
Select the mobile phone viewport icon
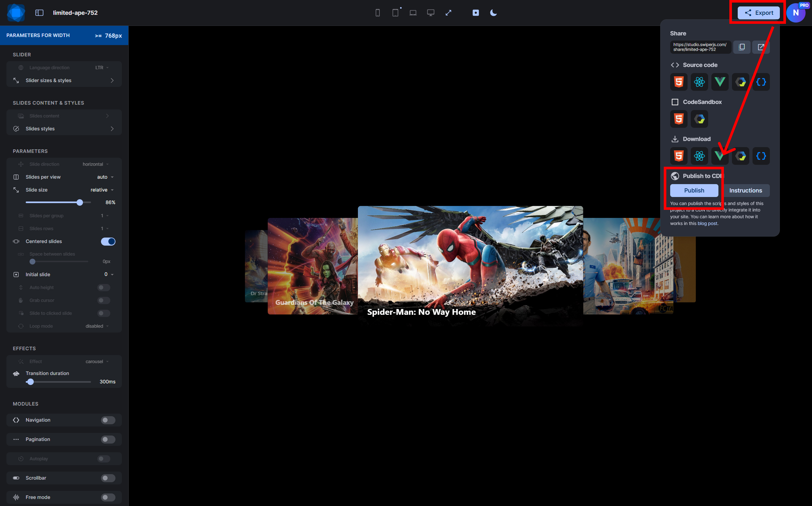click(x=378, y=13)
